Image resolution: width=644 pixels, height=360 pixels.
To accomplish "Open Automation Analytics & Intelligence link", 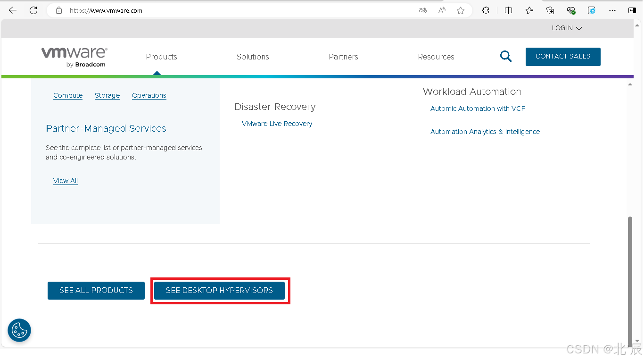I will point(485,132).
